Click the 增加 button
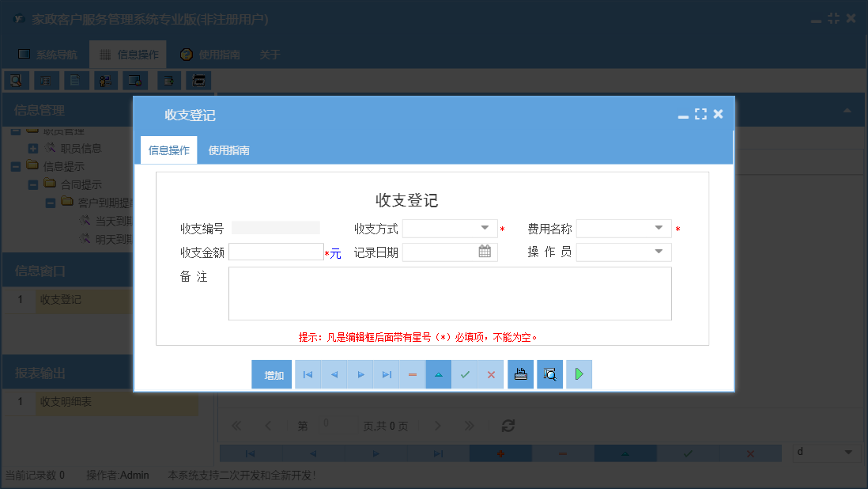868x489 pixels. click(271, 373)
